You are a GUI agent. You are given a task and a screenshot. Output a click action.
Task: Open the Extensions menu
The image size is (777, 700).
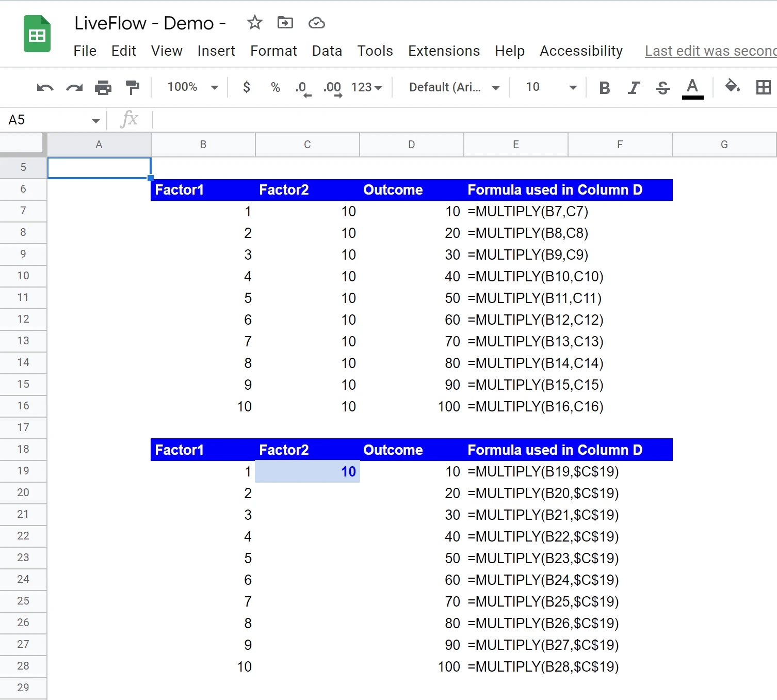point(444,51)
